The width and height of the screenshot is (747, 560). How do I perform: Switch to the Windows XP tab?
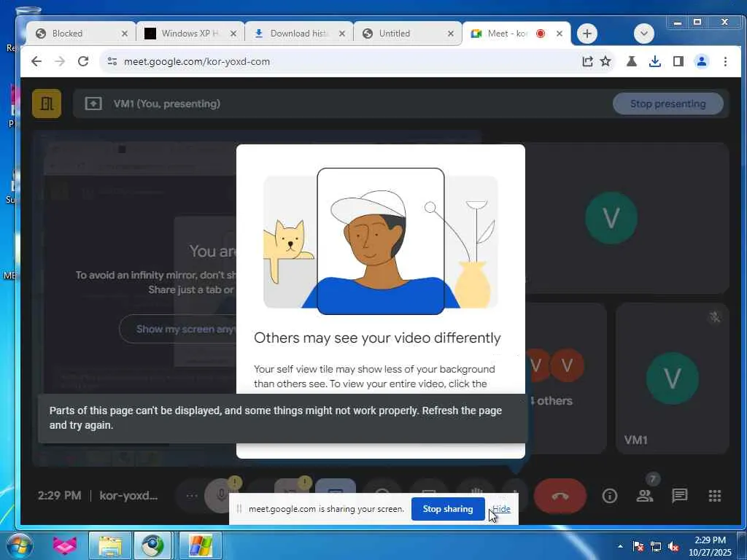pyautogui.click(x=190, y=34)
